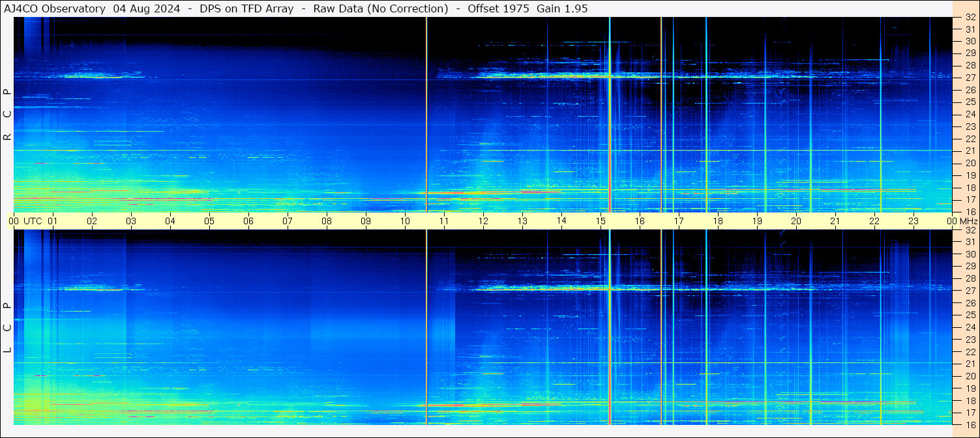Click the 09 hour mark on time axis
Viewport: 980px width, 438px height.
click(x=366, y=221)
